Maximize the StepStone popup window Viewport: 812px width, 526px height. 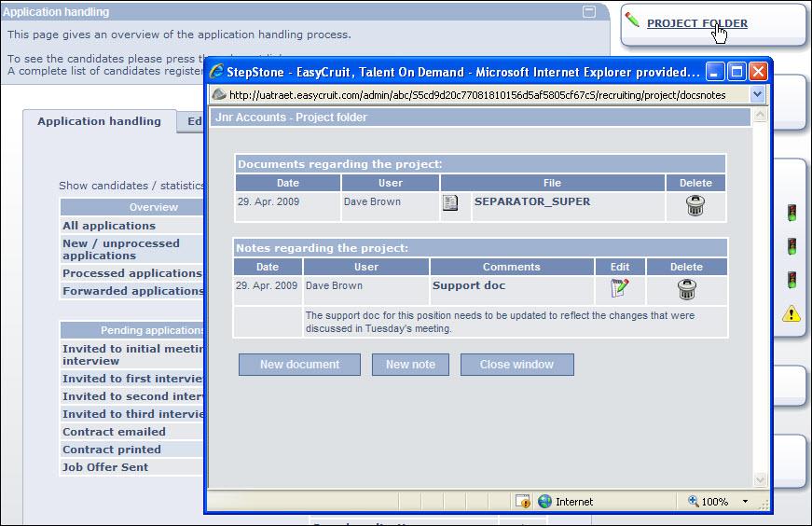tap(736, 72)
